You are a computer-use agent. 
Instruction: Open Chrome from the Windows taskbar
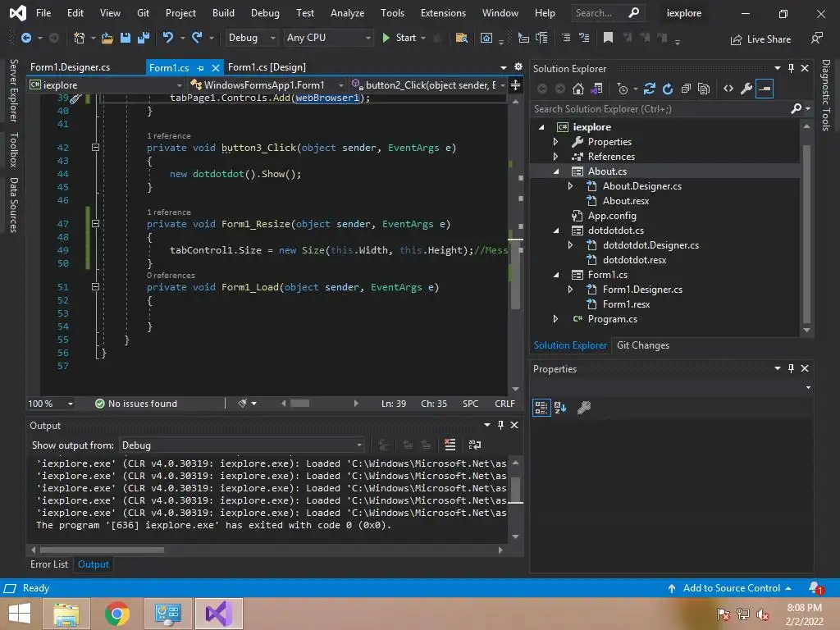(x=117, y=613)
